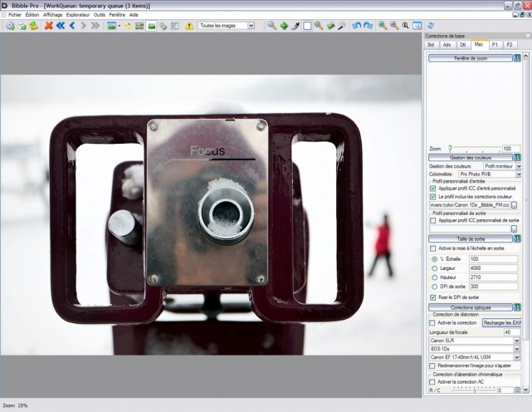Click the redo curved arrow icon
The image size is (532, 412).
click(x=368, y=26)
